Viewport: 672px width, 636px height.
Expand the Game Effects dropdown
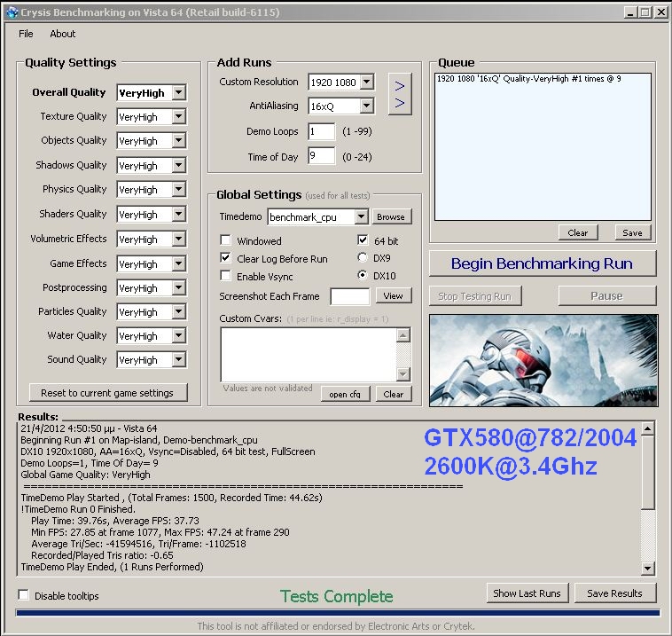179,263
